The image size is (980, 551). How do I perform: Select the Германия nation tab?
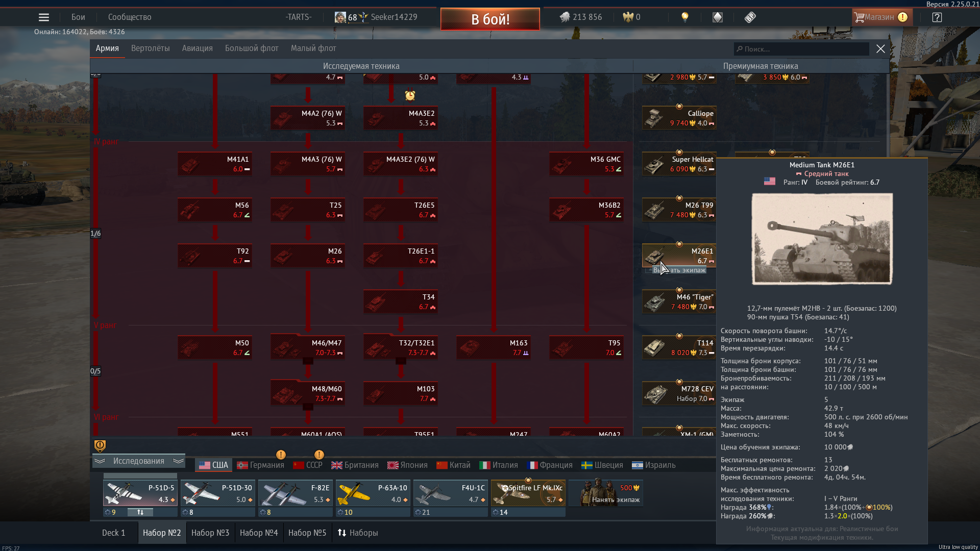point(261,465)
